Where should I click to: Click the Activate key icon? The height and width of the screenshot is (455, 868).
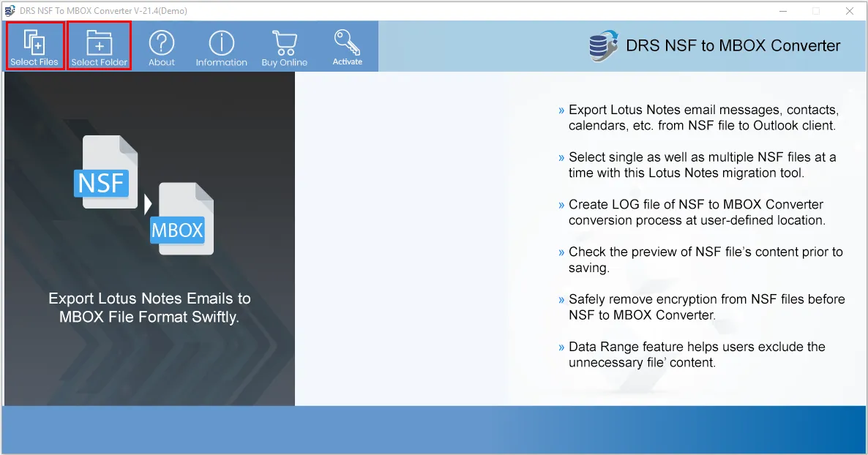347,48
